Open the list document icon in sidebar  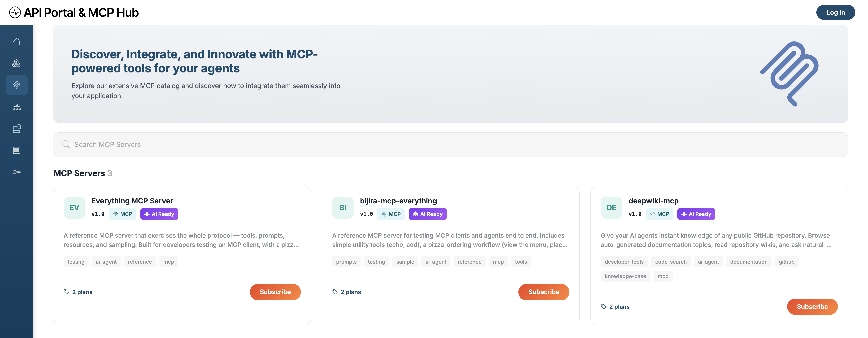[17, 150]
